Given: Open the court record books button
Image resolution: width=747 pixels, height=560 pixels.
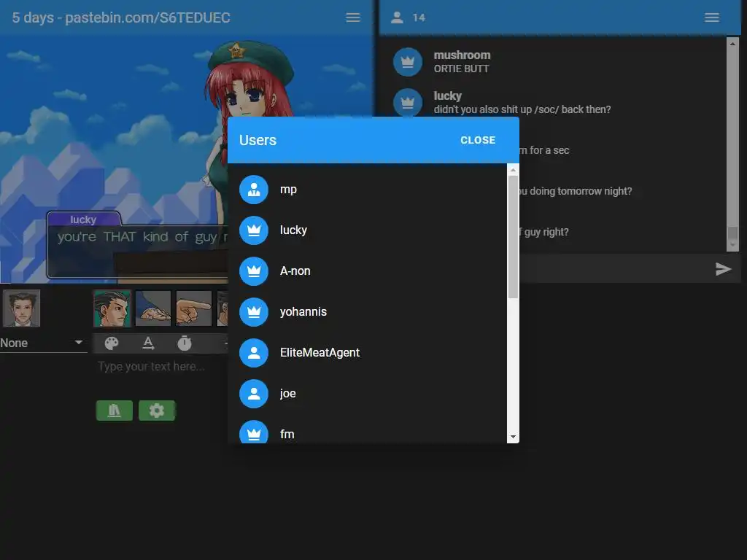Looking at the screenshot, I should coord(115,411).
